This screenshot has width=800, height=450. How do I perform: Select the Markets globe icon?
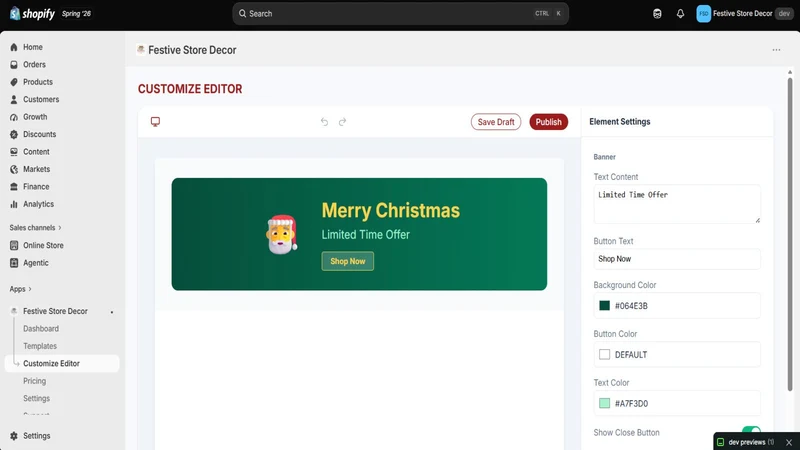click(14, 169)
